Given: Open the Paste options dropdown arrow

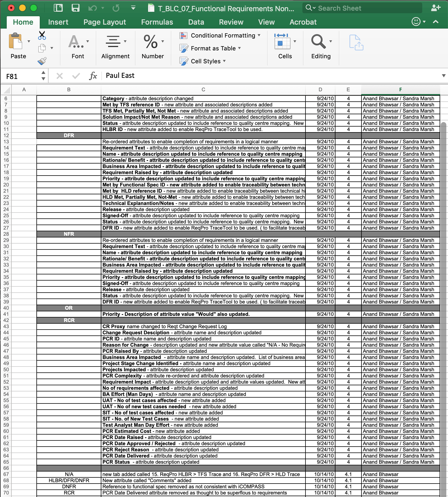Looking at the screenshot, I should tap(29, 41).
